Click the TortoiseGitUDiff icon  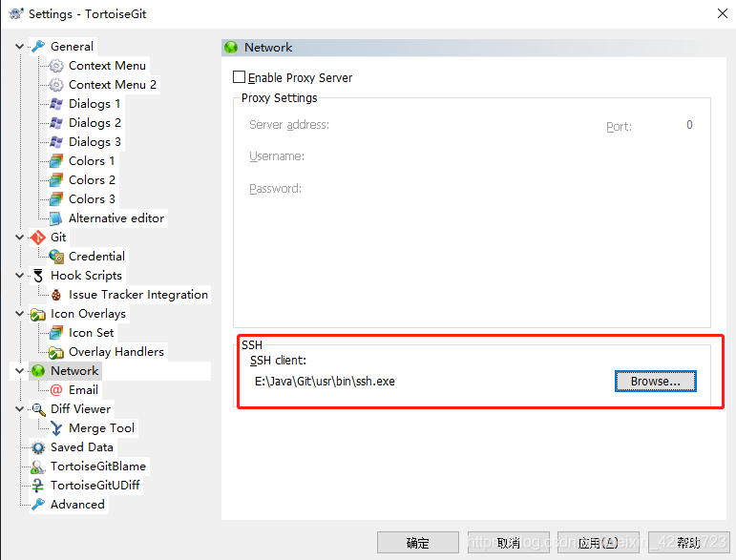pyautogui.click(x=38, y=486)
